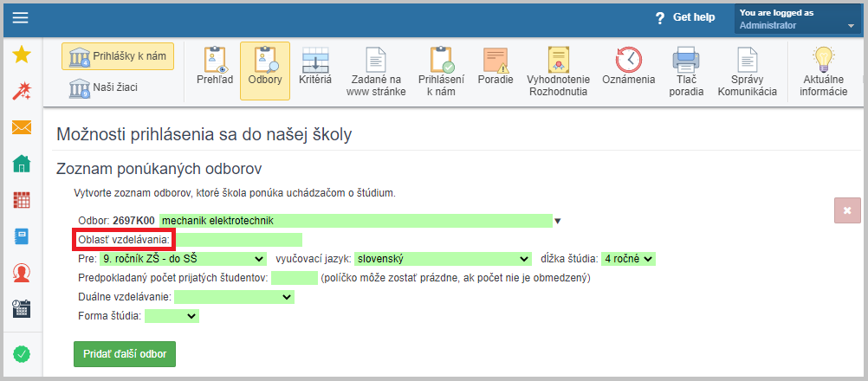Open the orange envelope messages icon

pos(22,127)
